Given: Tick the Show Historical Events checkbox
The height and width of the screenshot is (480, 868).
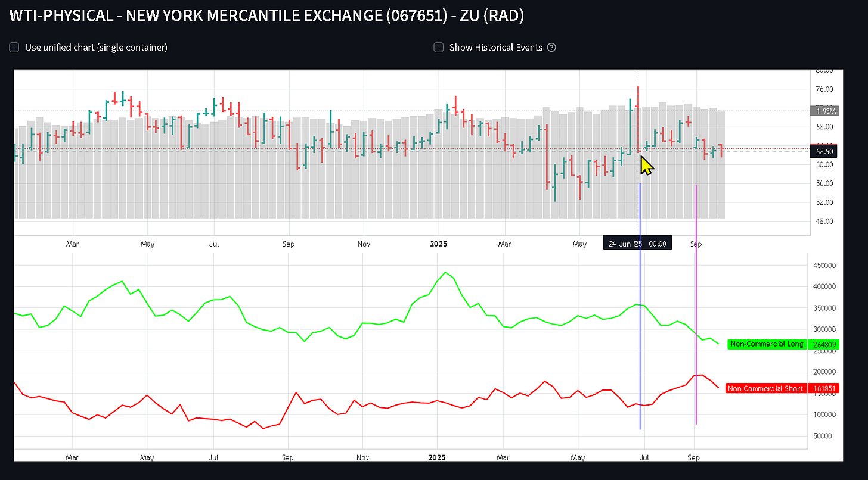Looking at the screenshot, I should pos(438,48).
